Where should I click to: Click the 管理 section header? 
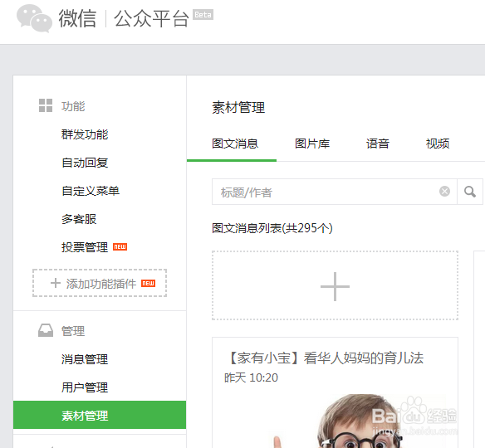73,331
